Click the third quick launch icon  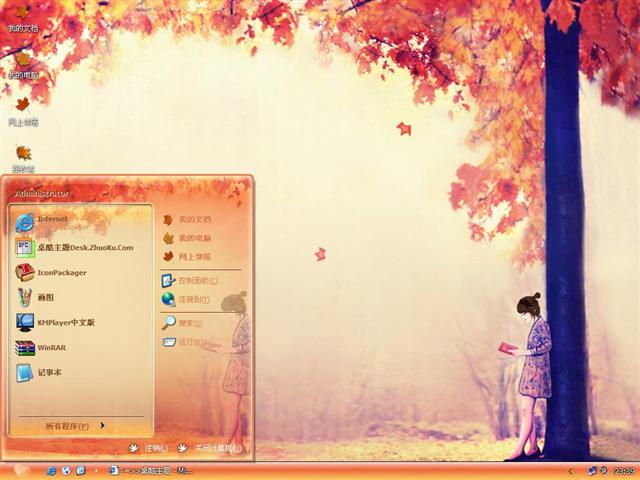pyautogui.click(x=81, y=471)
